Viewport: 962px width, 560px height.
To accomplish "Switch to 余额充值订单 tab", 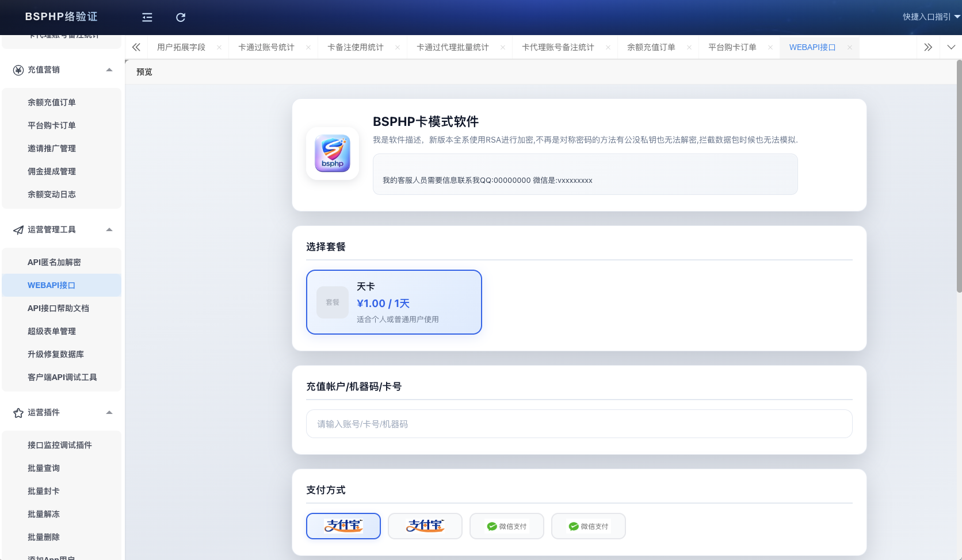I will tap(651, 47).
